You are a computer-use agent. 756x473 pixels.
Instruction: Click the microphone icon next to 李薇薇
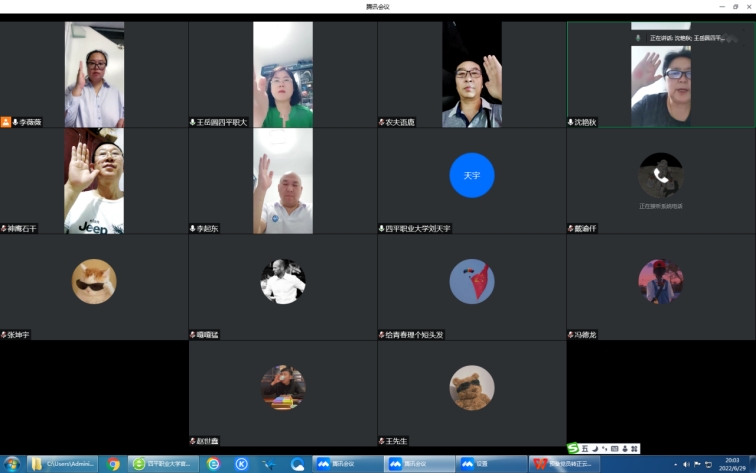15,122
